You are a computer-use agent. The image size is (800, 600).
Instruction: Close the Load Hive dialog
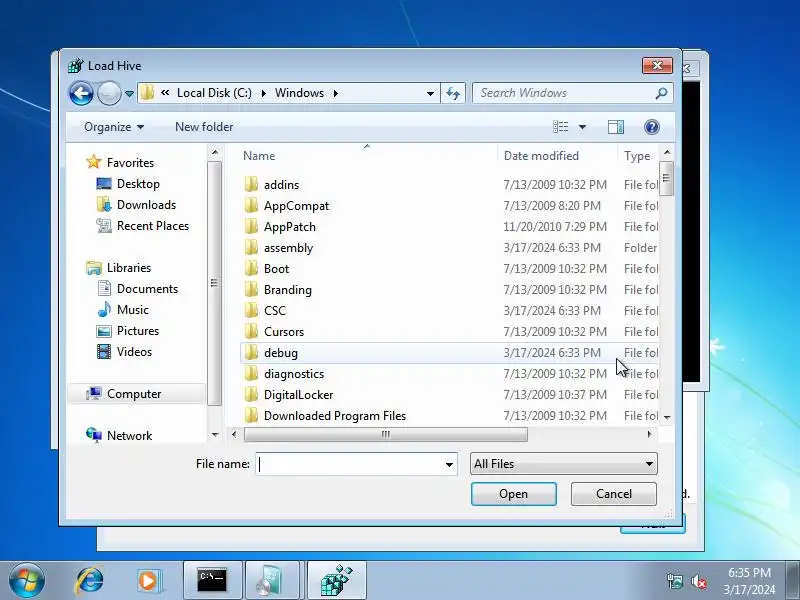[657, 65]
